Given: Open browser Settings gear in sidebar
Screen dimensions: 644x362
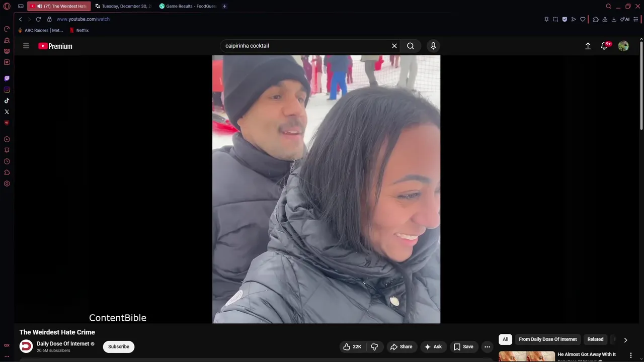Looking at the screenshot, I should [7, 184].
